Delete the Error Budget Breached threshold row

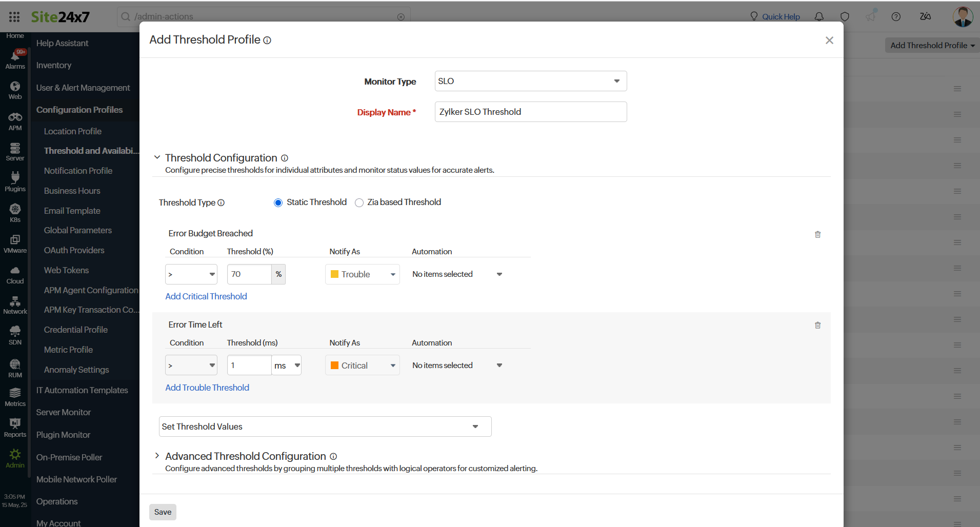click(x=817, y=234)
